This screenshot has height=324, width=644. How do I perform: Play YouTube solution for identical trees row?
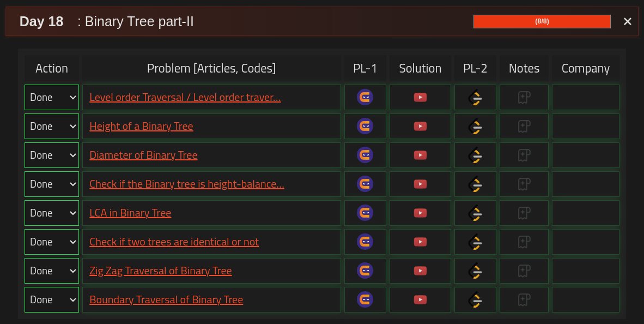coord(420,242)
